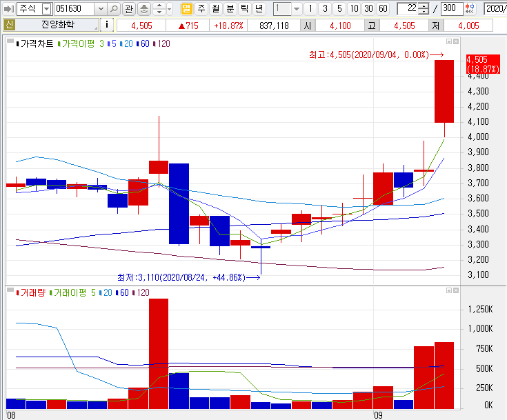Viewport: 507px width, 420px height.
Task: Click the volume panel close icon
Action: (x=456, y=290)
